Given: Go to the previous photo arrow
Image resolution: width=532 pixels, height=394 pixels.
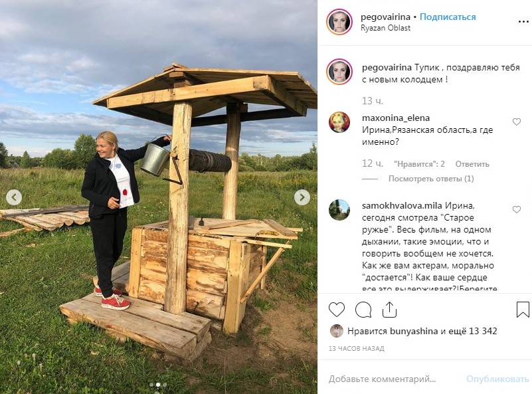Looking at the screenshot, I should pos(14,197).
